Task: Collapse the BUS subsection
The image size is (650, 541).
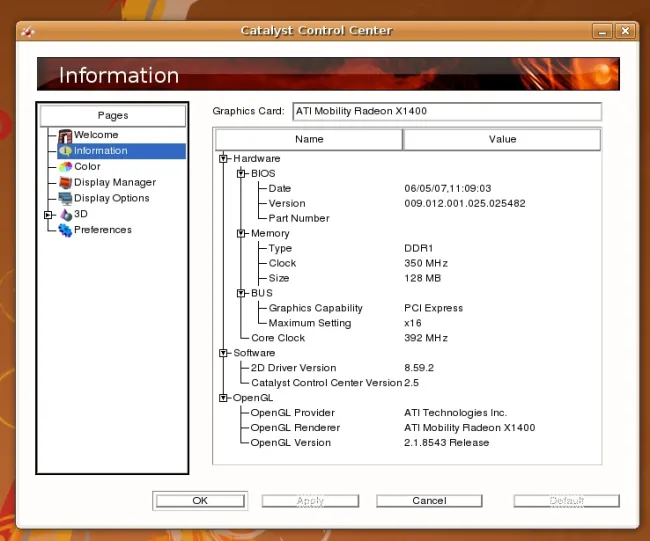Action: pos(241,293)
